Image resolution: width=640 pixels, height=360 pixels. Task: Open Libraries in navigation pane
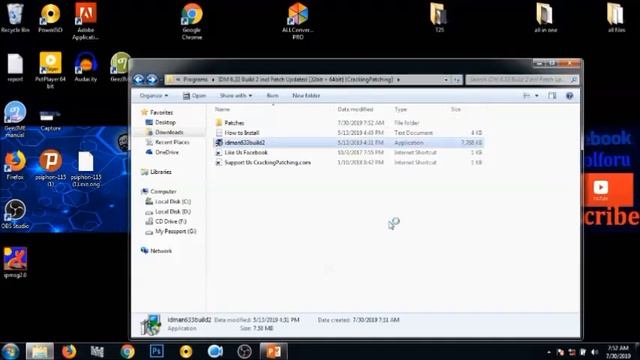pyautogui.click(x=161, y=172)
